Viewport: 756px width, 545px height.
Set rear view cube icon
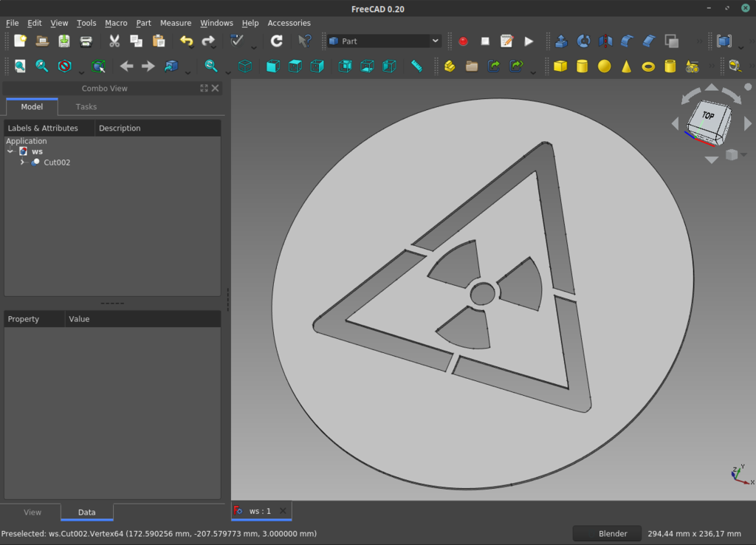pos(346,66)
